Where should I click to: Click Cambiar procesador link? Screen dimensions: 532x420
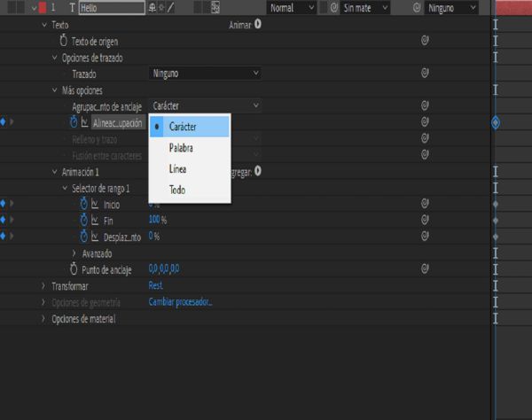pos(180,301)
